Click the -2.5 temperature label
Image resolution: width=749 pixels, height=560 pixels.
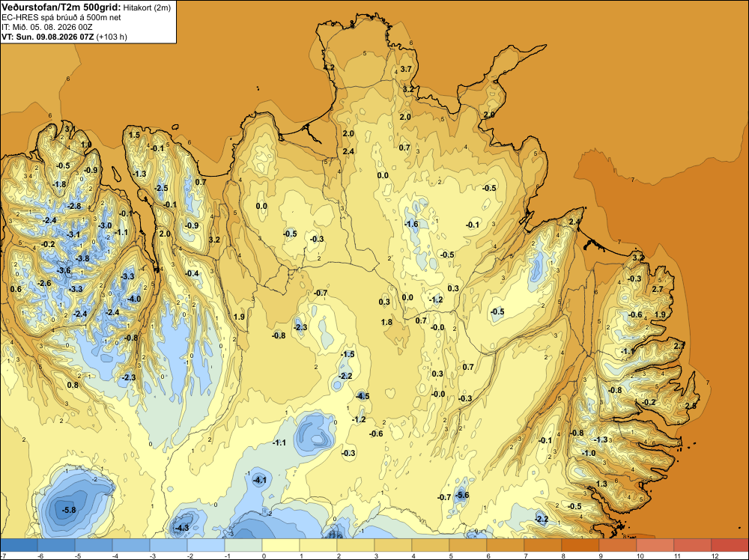162,188
